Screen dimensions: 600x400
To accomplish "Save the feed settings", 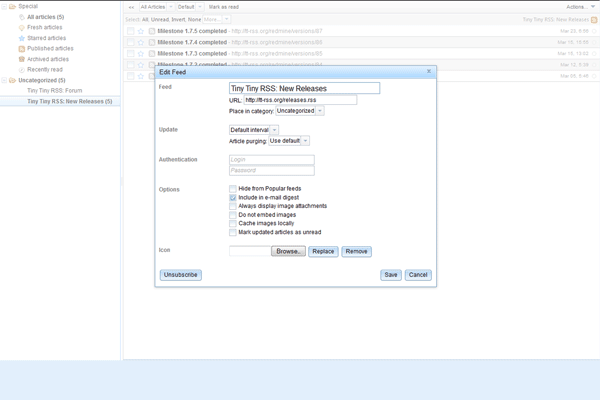I will click(391, 274).
